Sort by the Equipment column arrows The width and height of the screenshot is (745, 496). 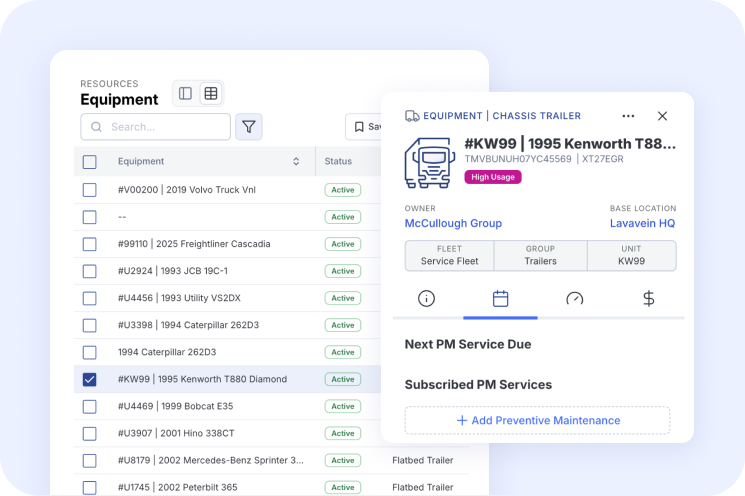coord(296,161)
